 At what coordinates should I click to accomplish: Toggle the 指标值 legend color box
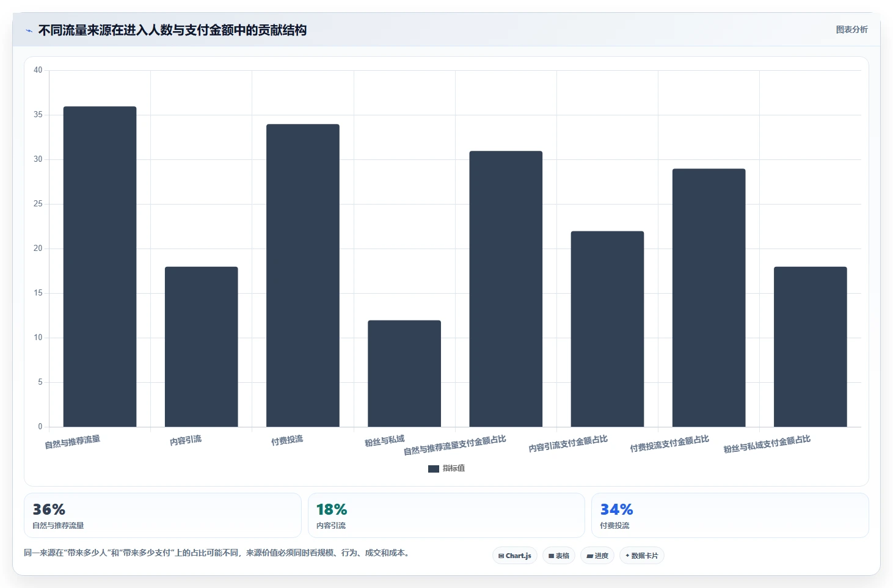(434, 468)
